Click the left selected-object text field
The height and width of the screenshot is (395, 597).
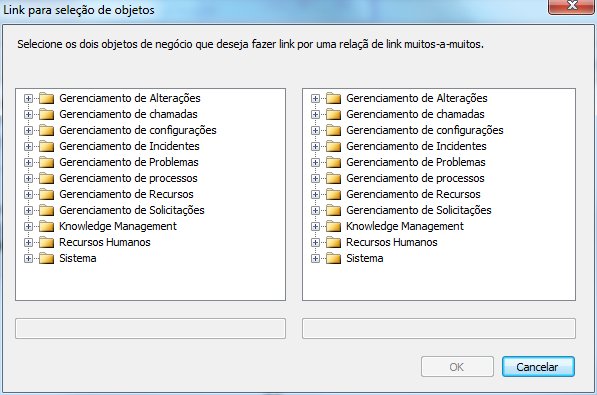pos(150,329)
